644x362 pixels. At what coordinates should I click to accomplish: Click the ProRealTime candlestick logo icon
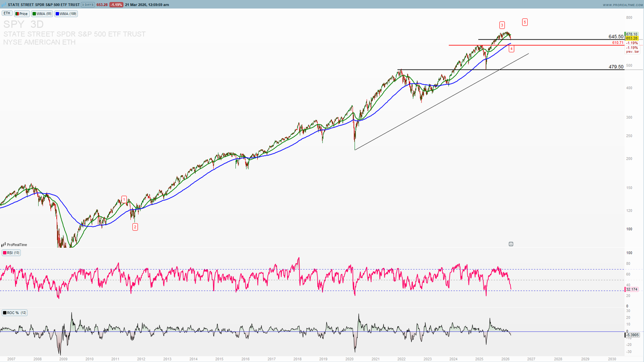click(x=4, y=245)
